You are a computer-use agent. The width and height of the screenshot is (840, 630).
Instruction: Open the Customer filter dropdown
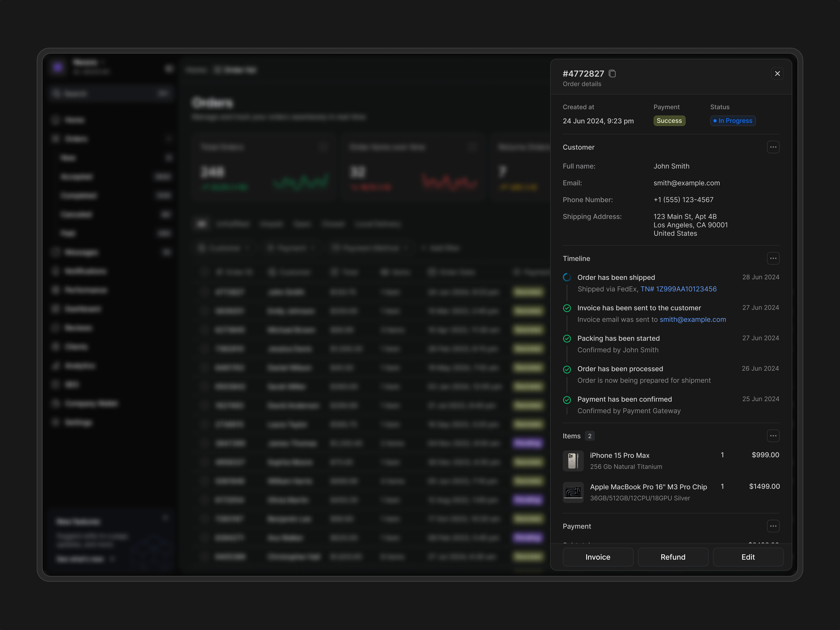click(224, 248)
